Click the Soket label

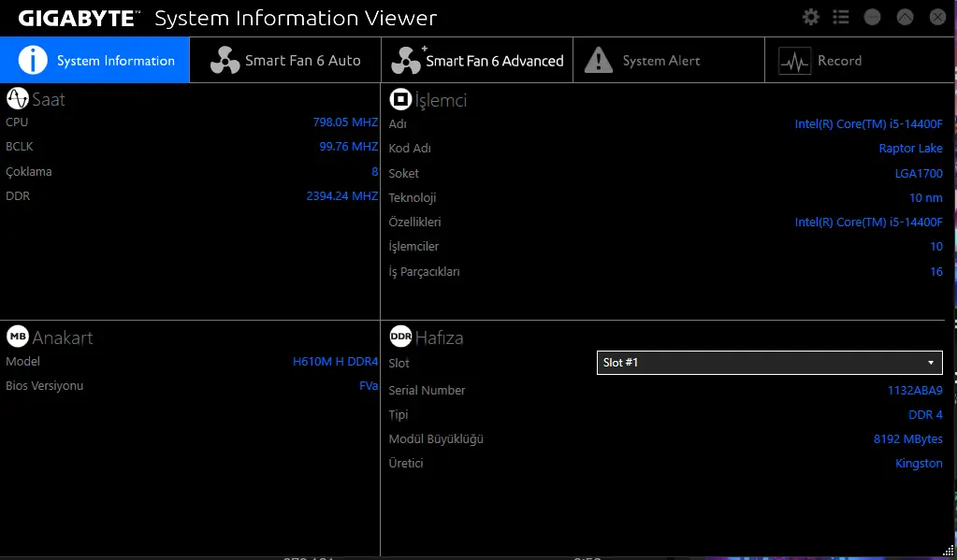(x=403, y=173)
